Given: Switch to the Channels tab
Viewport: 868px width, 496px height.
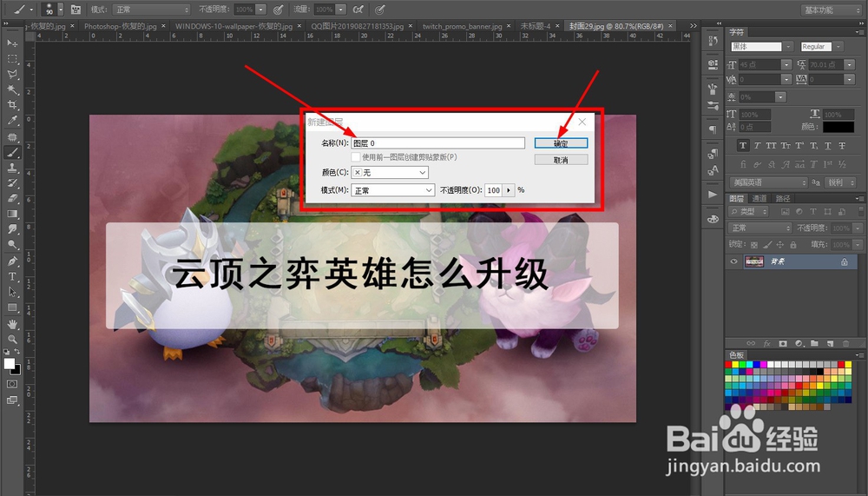Looking at the screenshot, I should tap(759, 198).
